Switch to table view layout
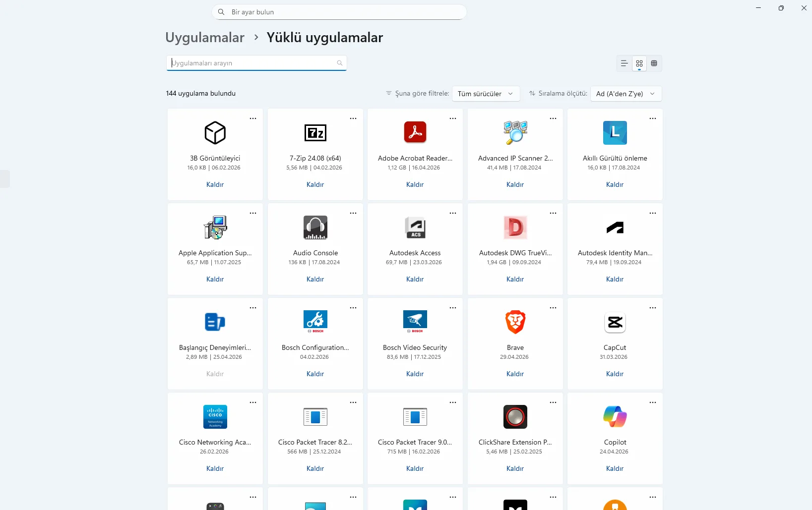This screenshot has width=812, height=510. 654,63
